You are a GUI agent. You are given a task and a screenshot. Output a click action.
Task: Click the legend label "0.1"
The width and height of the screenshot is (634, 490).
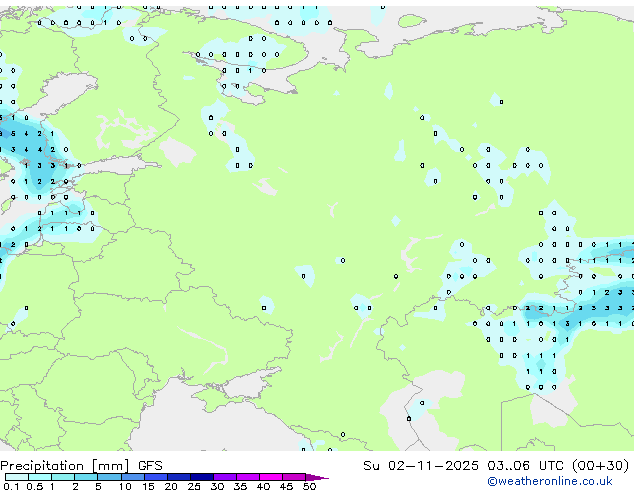11,486
